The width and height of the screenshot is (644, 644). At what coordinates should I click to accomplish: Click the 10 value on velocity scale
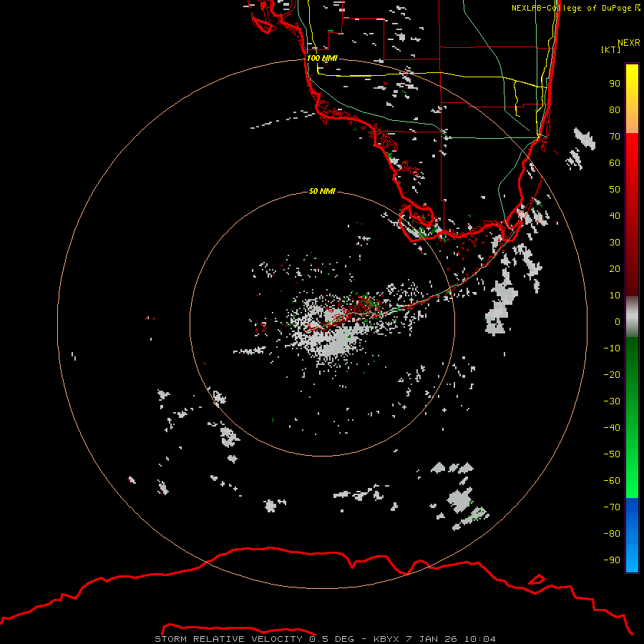tap(615, 296)
